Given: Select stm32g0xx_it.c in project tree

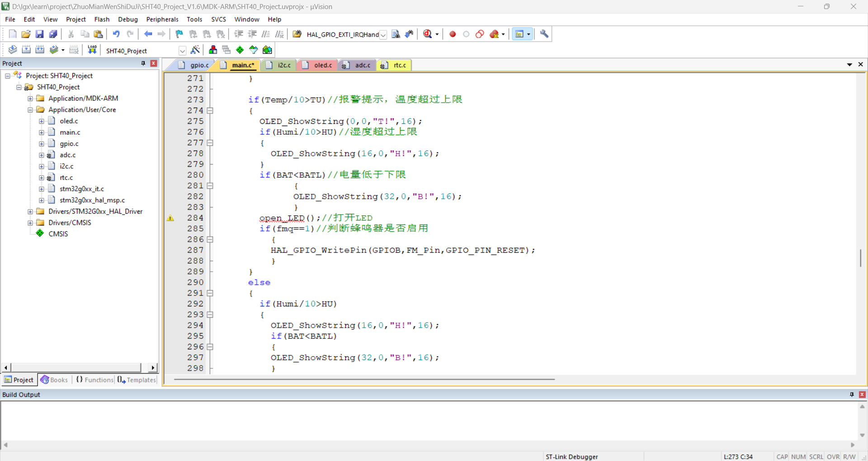Looking at the screenshot, I should tap(81, 189).
